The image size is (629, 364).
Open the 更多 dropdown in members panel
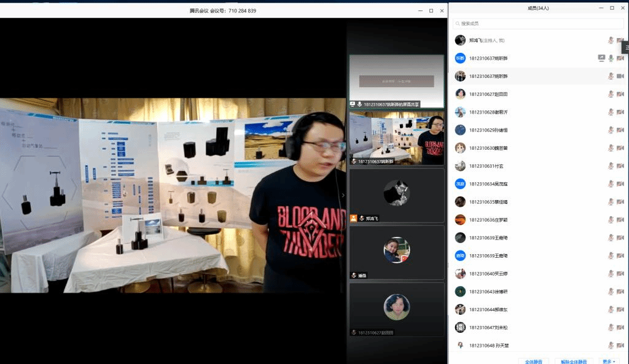click(x=609, y=361)
